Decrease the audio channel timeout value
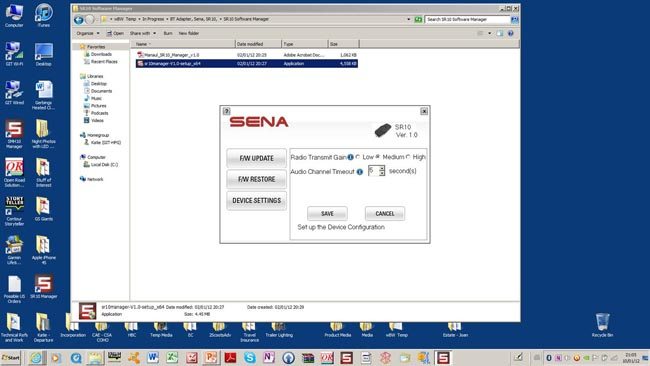This screenshot has width=650, height=366. (382, 173)
